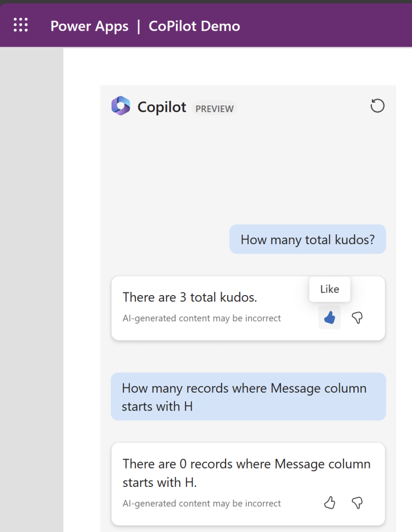This screenshot has width=412, height=532.
Task: Click the Power Apps title in header
Action: coord(89,26)
